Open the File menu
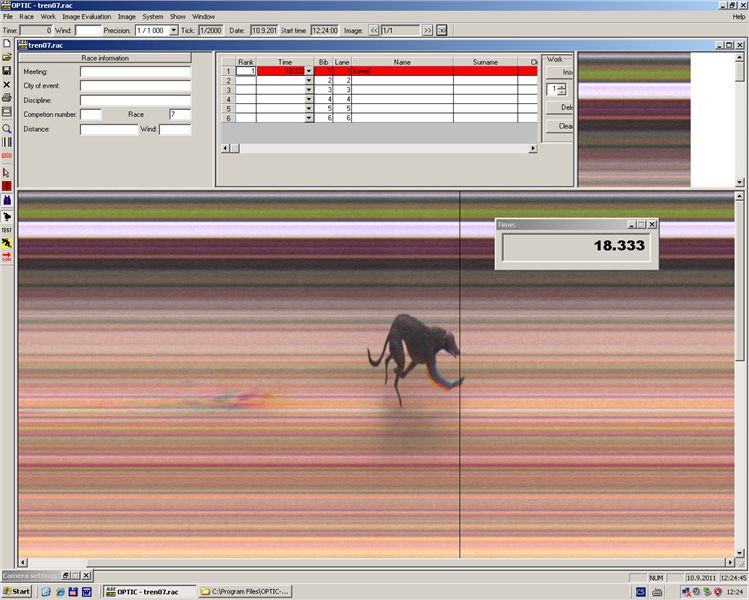749x600 pixels. tap(8, 17)
